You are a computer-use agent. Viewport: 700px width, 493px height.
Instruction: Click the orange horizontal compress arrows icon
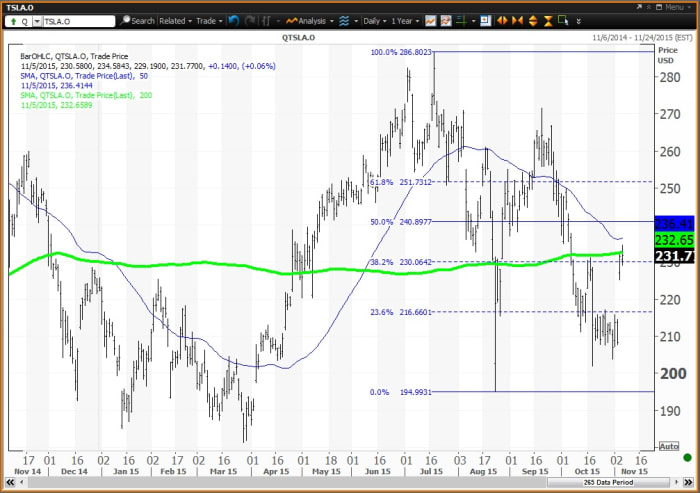pos(519,20)
